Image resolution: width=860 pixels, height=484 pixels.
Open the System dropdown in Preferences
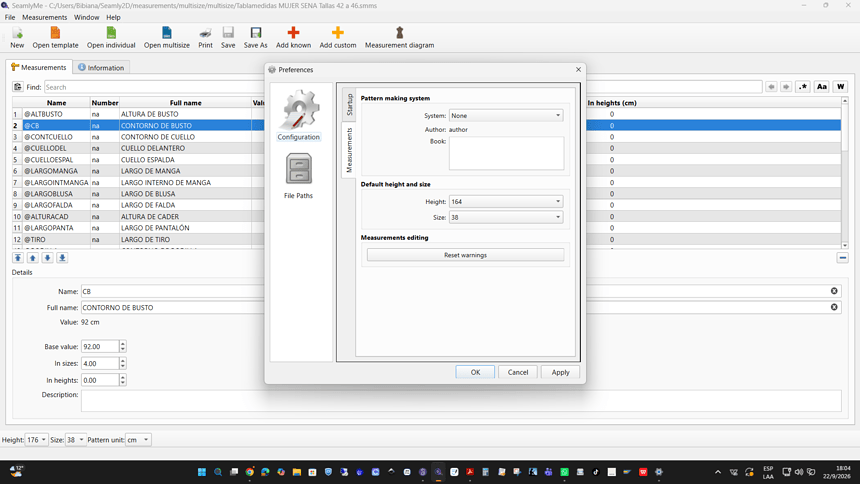pyautogui.click(x=506, y=115)
